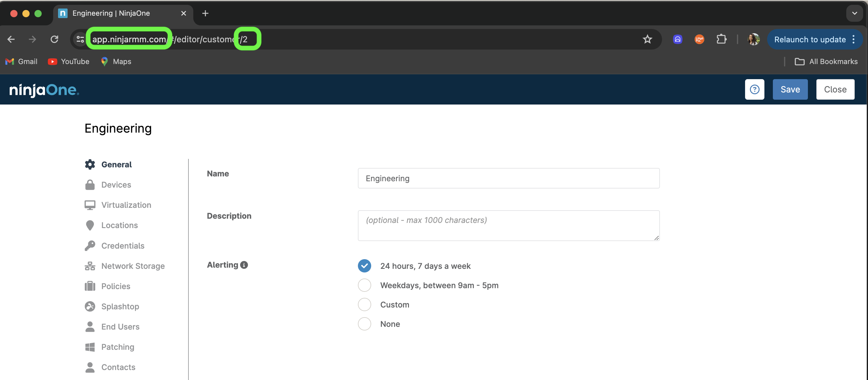The width and height of the screenshot is (868, 380).
Task: Open the help question mark icon
Action: click(754, 89)
